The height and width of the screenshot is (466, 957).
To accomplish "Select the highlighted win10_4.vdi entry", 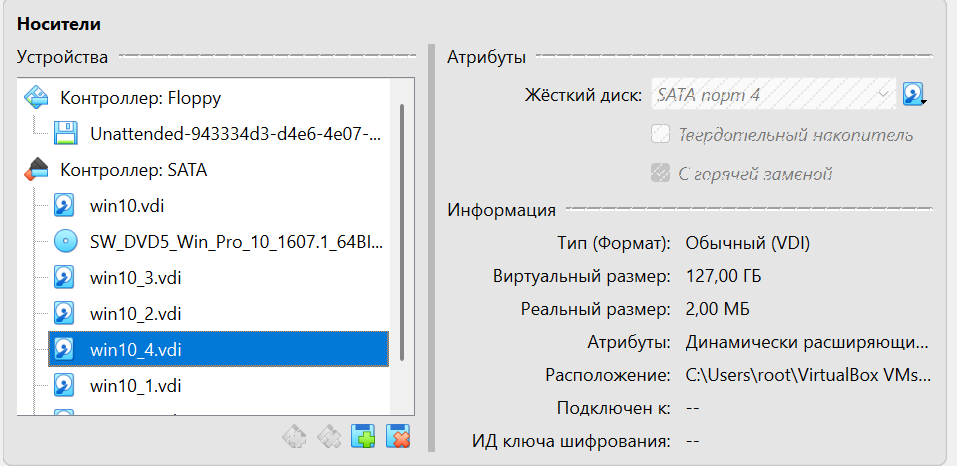I will [218, 350].
